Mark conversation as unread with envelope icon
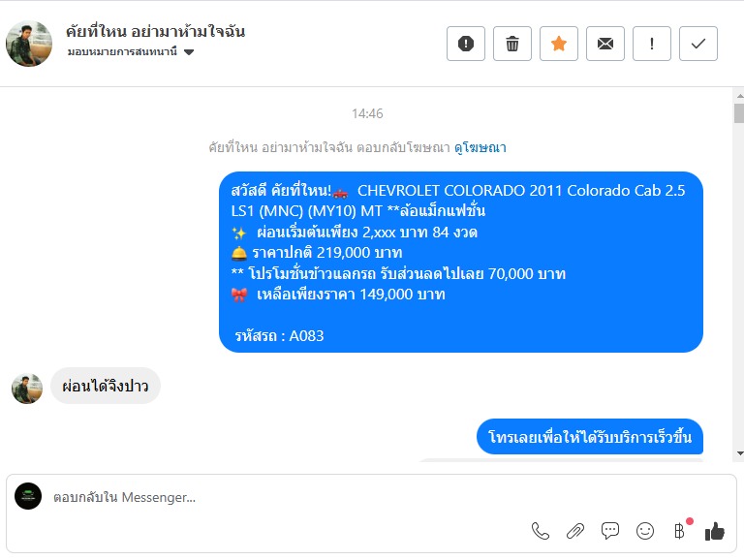 pos(604,44)
